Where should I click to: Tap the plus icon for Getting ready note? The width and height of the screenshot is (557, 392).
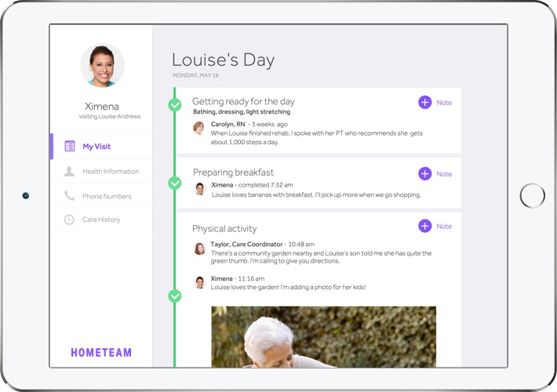pos(424,103)
